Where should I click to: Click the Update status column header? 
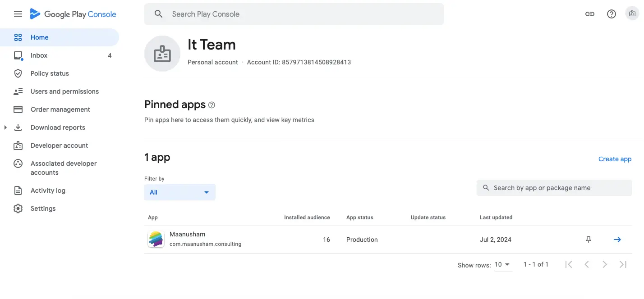coord(428,217)
